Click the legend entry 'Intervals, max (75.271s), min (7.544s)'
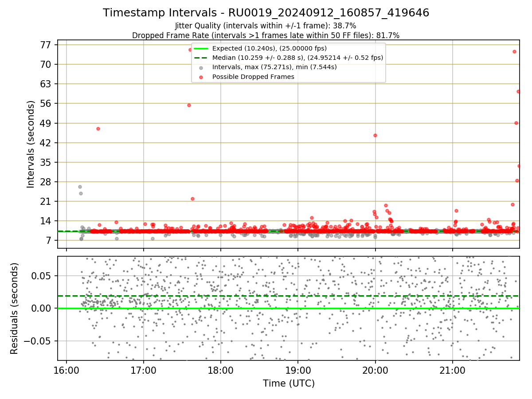The image size is (532, 399). 274,67
